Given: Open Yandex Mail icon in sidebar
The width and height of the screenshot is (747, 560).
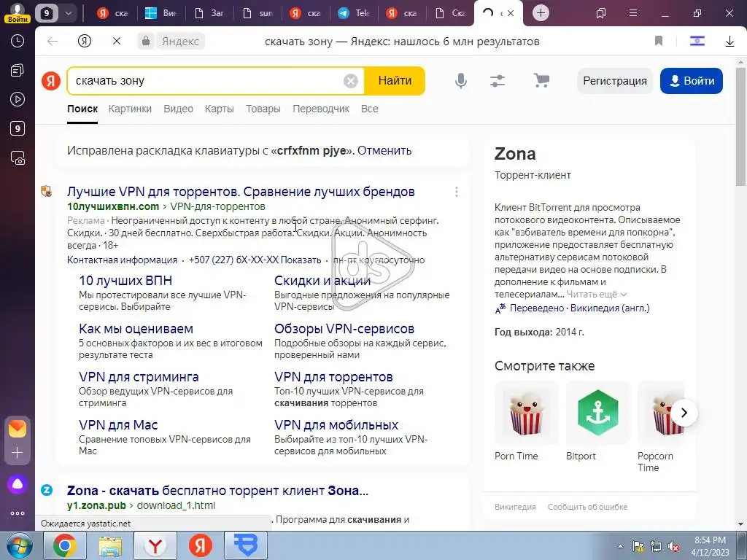Looking at the screenshot, I should [x=18, y=429].
